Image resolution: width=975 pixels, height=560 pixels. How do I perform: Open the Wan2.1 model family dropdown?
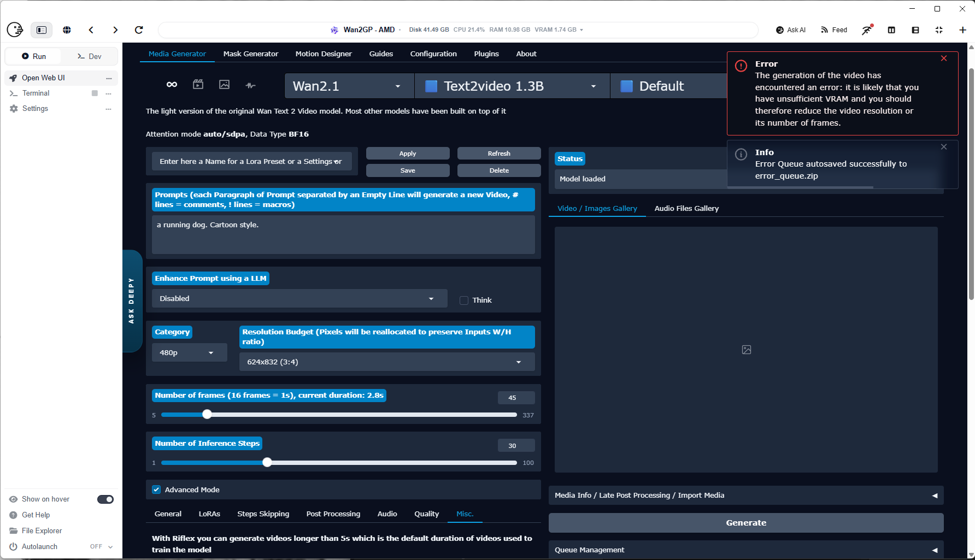[349, 86]
